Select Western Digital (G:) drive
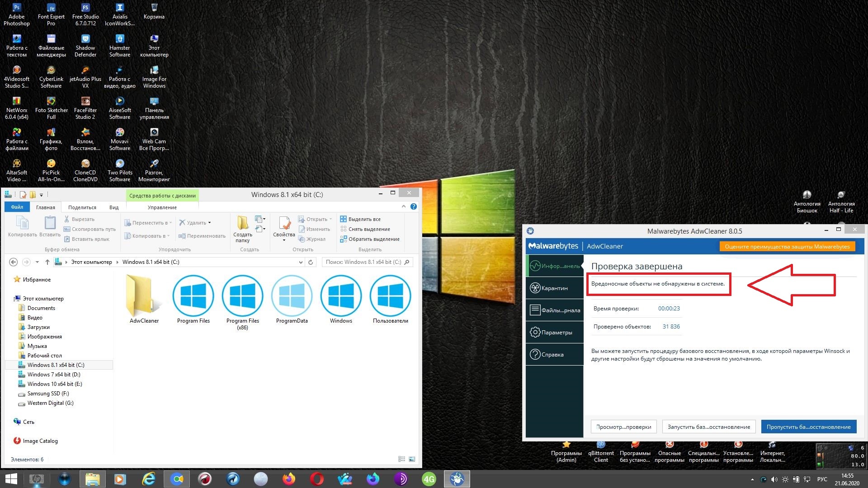Viewport: 868px width, 488px height. (x=50, y=403)
